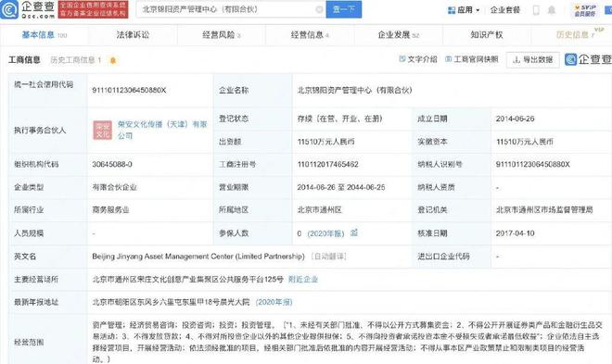The image size is (612, 364).
Task: Switch to the 经营信息 tab
Action: 310,35
